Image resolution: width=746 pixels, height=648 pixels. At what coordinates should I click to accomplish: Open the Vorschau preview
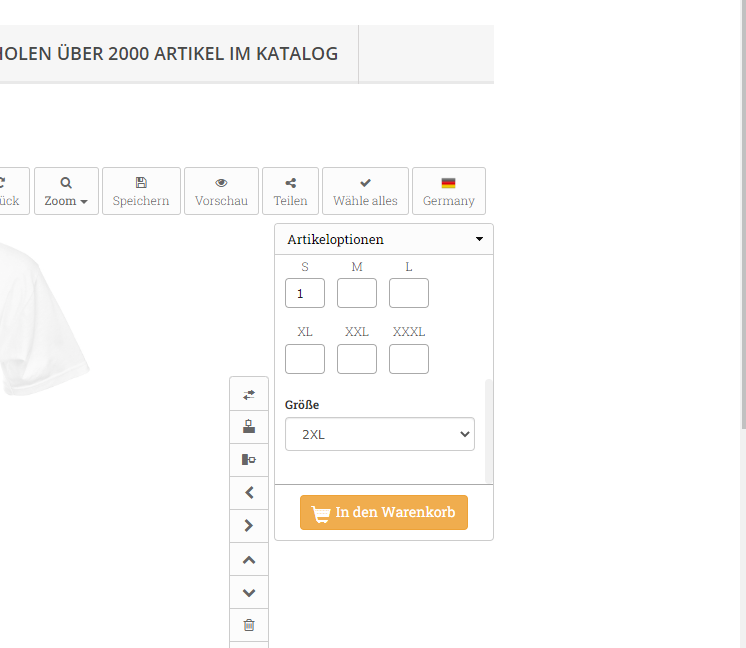221,191
